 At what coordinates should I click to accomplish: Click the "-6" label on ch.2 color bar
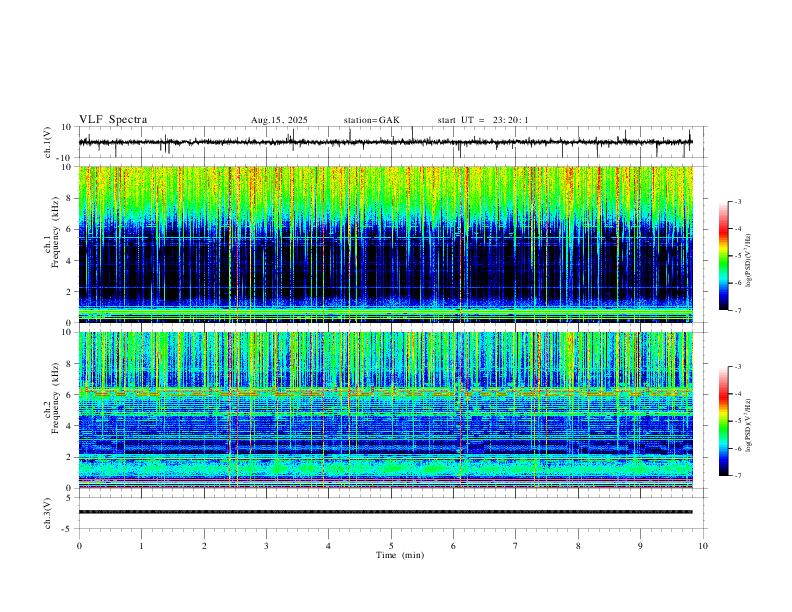coord(738,448)
